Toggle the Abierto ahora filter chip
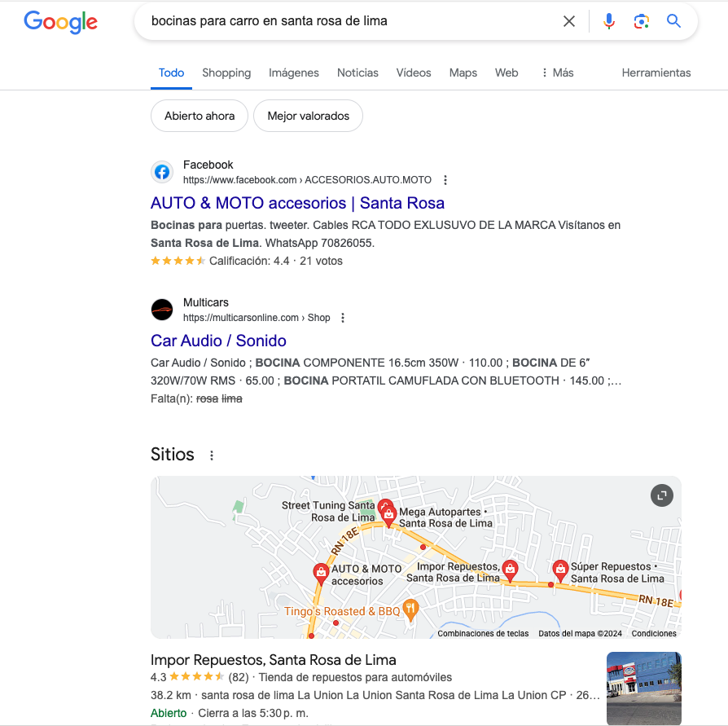This screenshot has width=728, height=726. click(x=200, y=116)
